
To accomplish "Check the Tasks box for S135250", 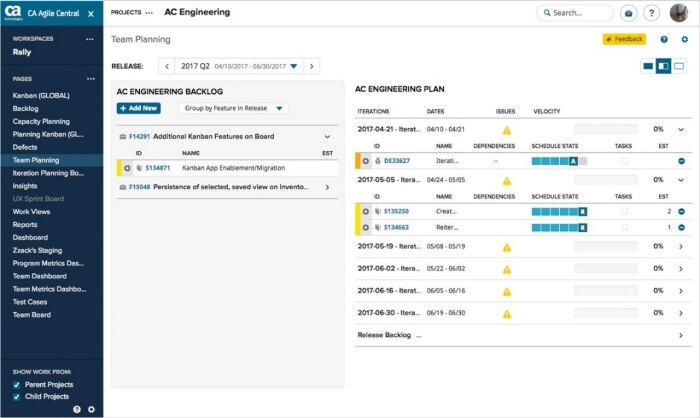I will tap(625, 211).
